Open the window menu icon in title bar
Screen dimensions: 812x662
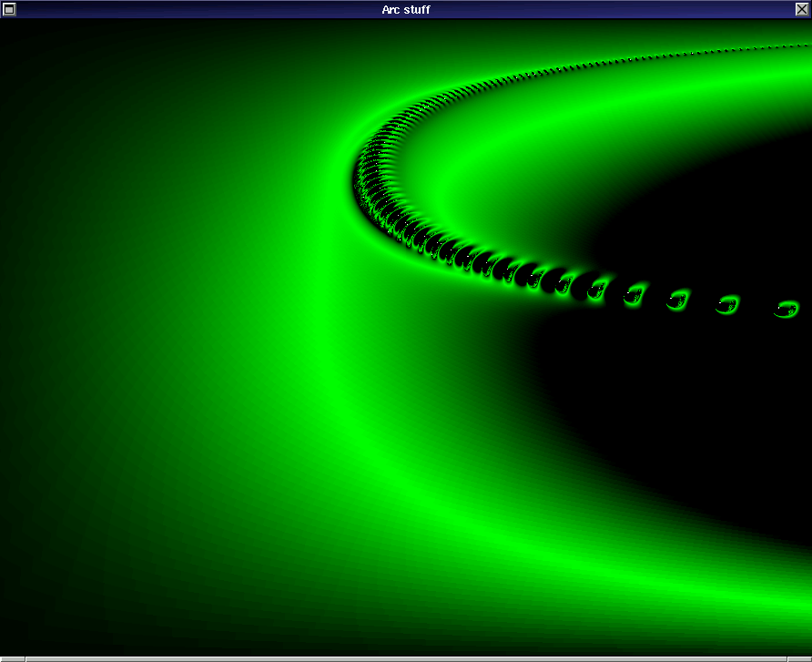(9, 9)
